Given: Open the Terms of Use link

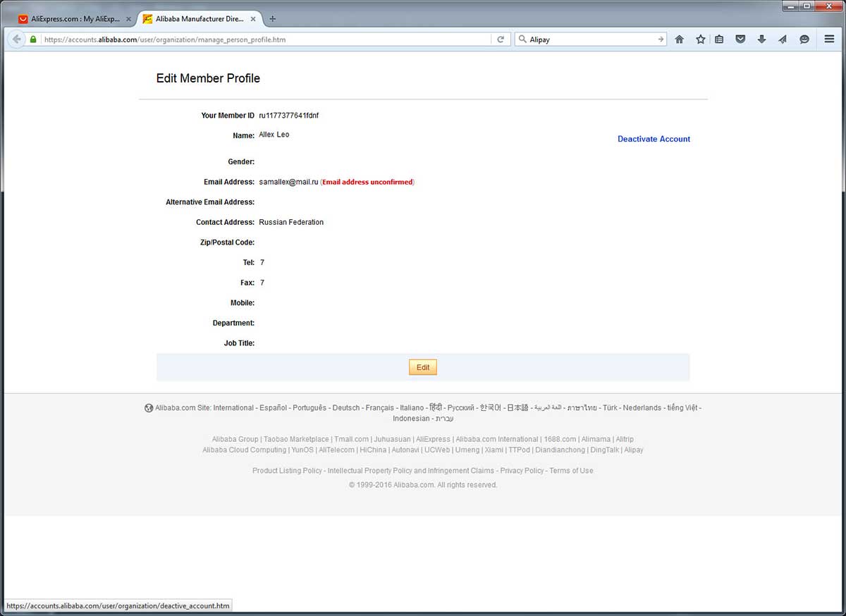Looking at the screenshot, I should 572,471.
